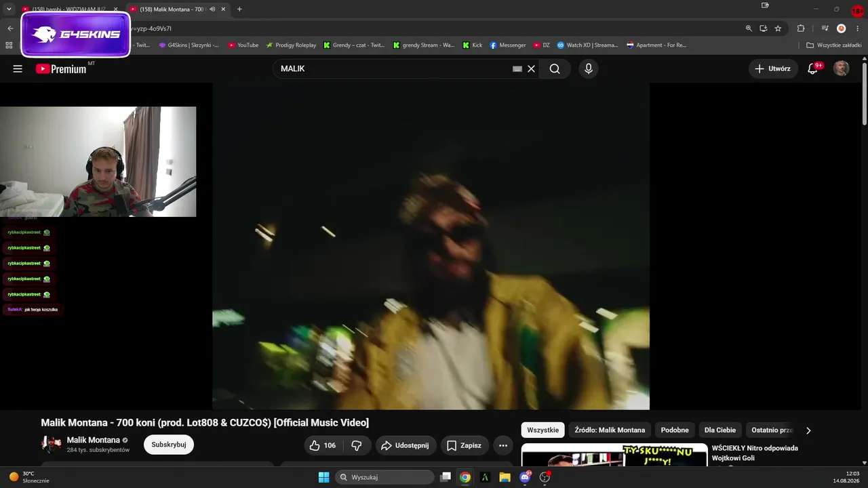Image resolution: width=868 pixels, height=488 pixels.
Task: Open WŚCIEKŁY Nitro video thumbnail
Action: [614, 455]
